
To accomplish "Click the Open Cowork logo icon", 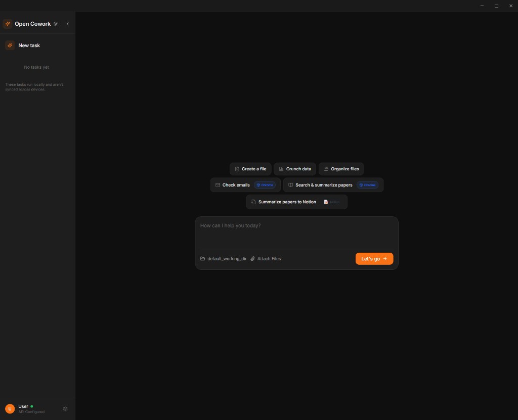I will tap(7, 23).
